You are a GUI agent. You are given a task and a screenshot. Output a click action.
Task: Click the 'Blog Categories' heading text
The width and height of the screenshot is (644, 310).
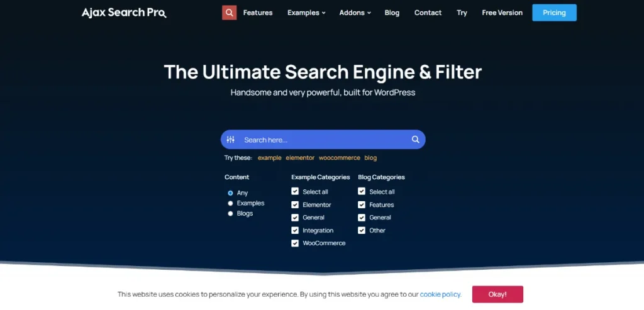(381, 177)
